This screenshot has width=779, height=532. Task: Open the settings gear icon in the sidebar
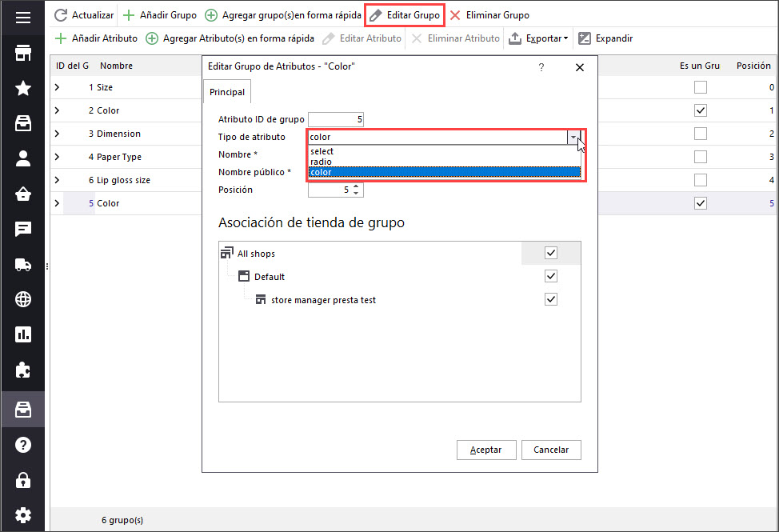pyautogui.click(x=23, y=515)
